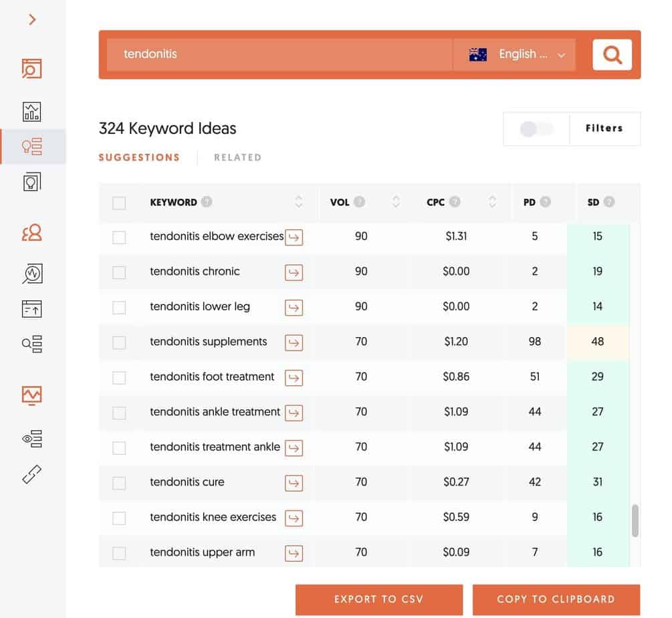
Task: Click the orange search magnifier button
Action: click(612, 54)
